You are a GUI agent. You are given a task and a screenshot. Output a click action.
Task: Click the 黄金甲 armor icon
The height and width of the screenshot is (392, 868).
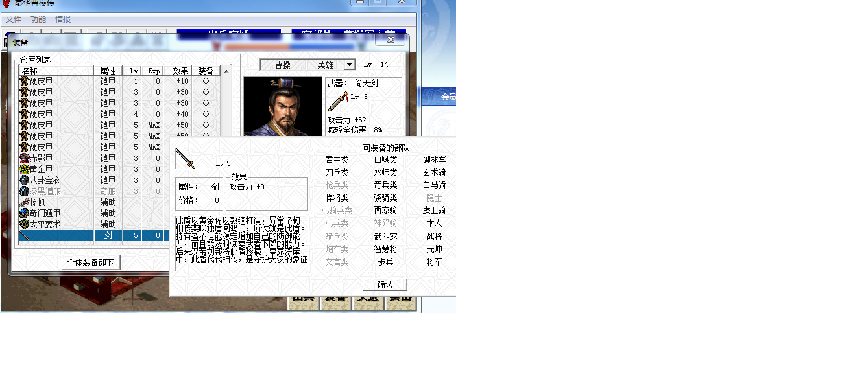pos(24,169)
